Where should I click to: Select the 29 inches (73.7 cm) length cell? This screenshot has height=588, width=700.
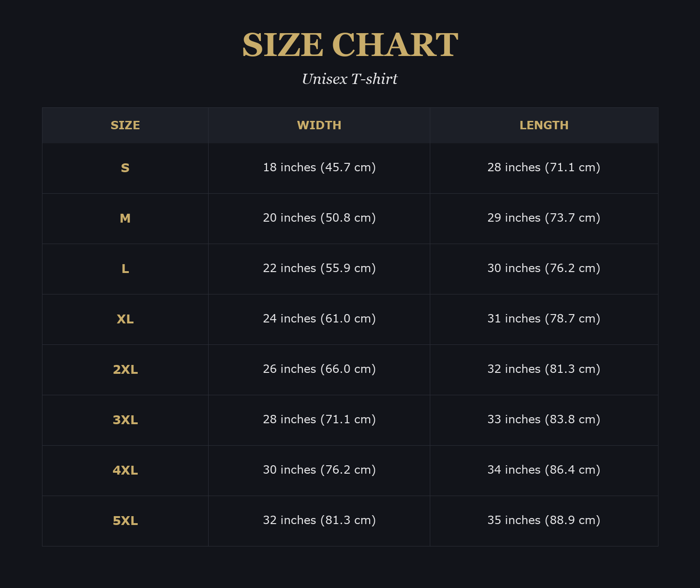coord(544,219)
